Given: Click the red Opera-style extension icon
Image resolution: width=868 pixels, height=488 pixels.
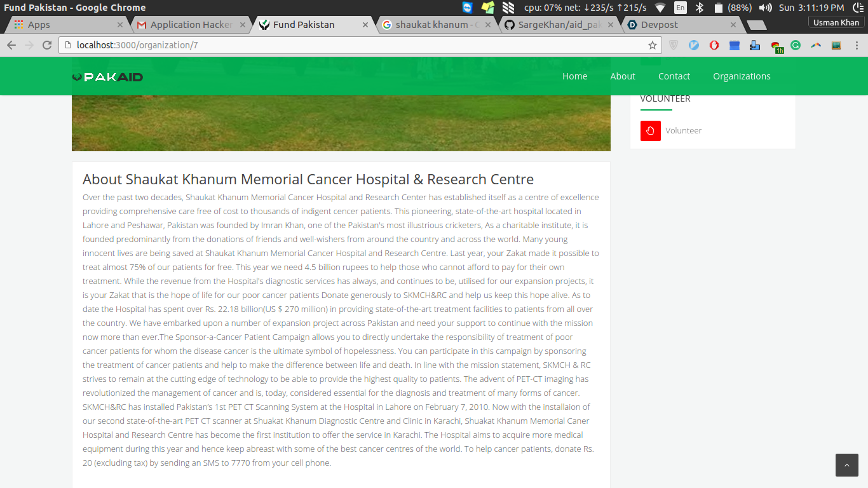Looking at the screenshot, I should 714,45.
